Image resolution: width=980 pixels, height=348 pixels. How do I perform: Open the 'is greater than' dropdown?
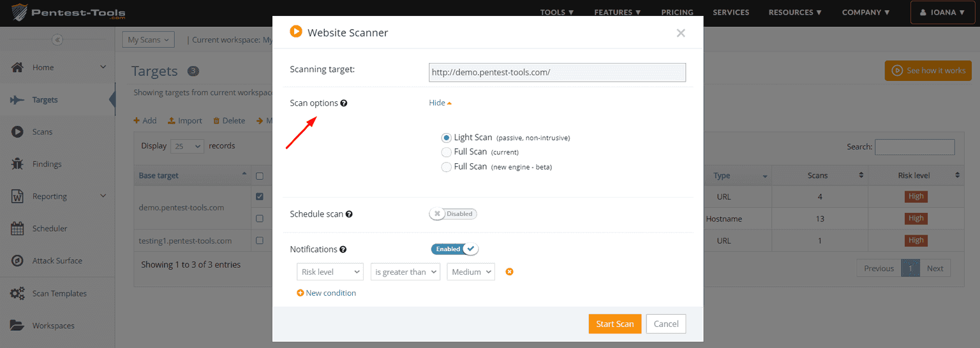coord(405,272)
